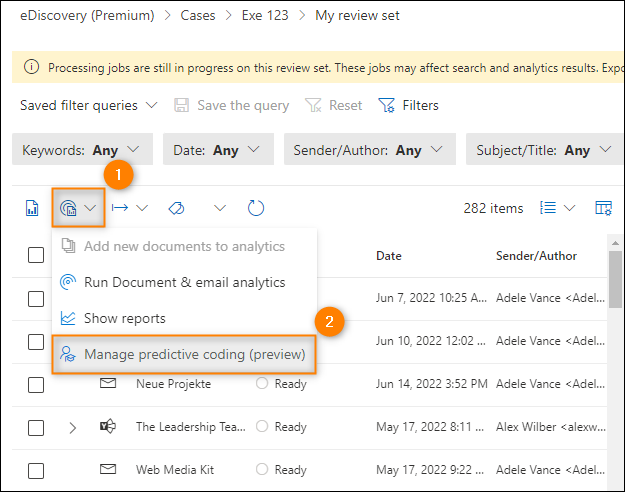
Task: Toggle the select-all checkbox in header row
Action: [36, 255]
